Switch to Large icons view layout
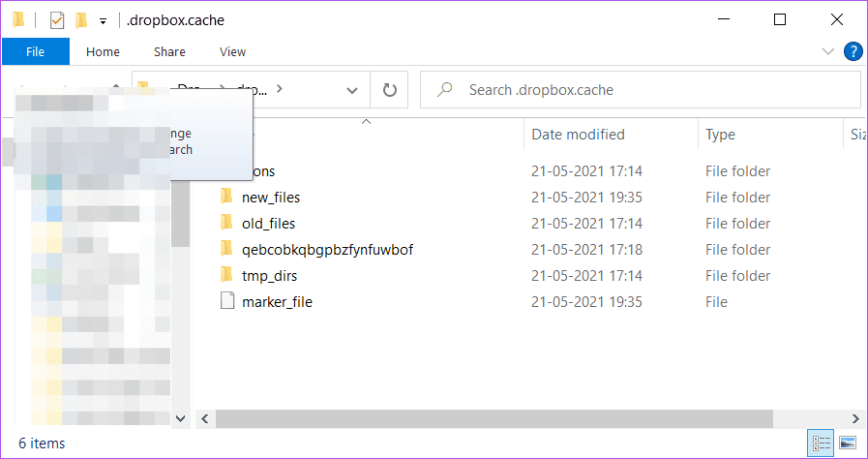868x459 pixels. 848,444
